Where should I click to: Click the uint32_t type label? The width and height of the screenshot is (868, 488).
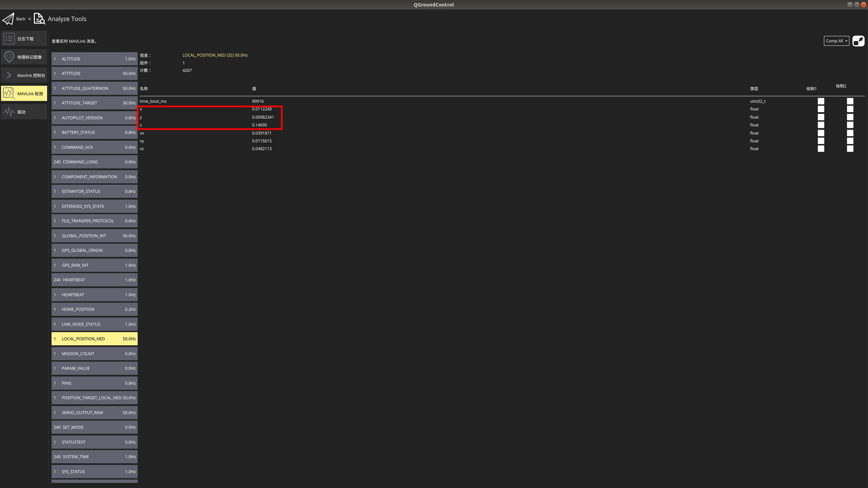click(758, 101)
